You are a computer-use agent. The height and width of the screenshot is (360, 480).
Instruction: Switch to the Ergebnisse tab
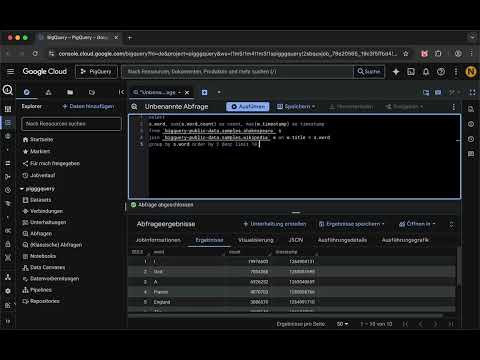pyautogui.click(x=209, y=240)
